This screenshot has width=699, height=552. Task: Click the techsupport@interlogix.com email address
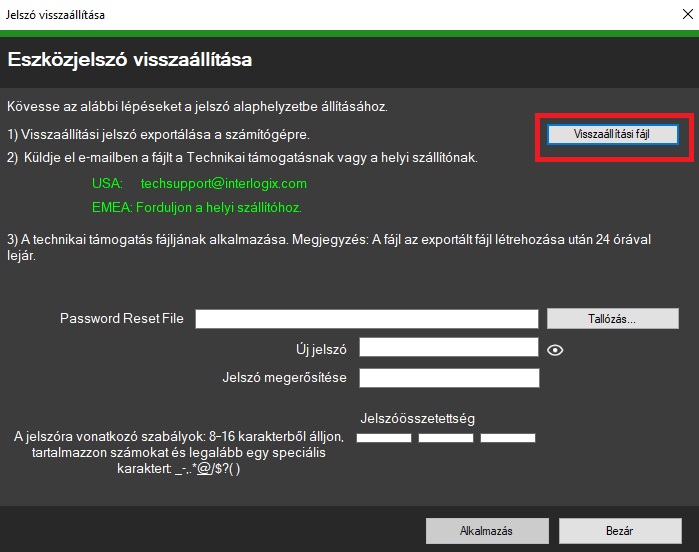(224, 184)
